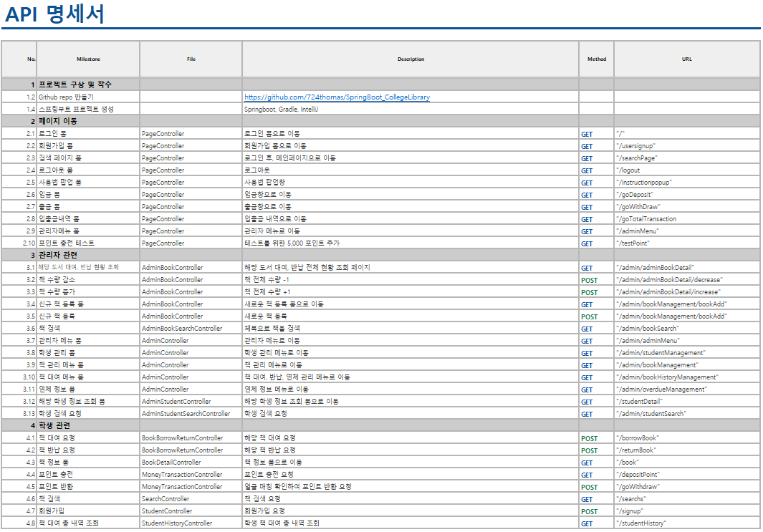Image resolution: width=763 pixels, height=532 pixels.
Task: Select the "AdminStudentSearchController" file cell
Action: click(191, 413)
